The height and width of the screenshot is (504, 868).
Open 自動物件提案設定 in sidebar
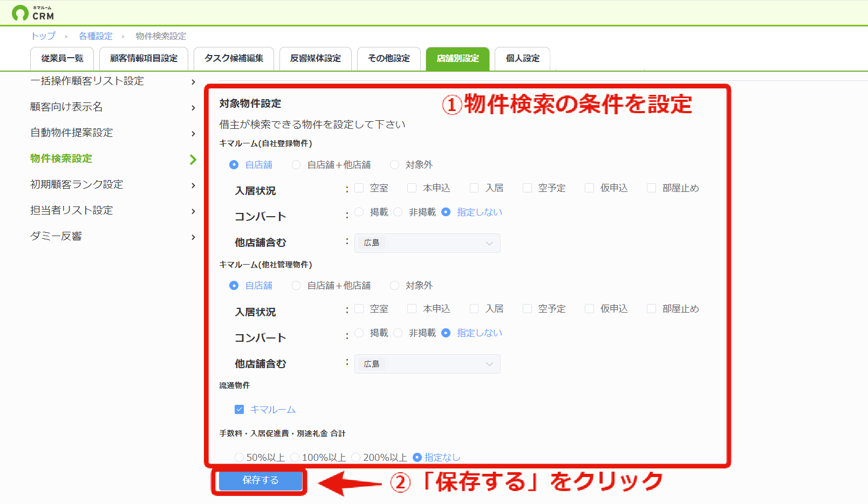click(x=72, y=133)
